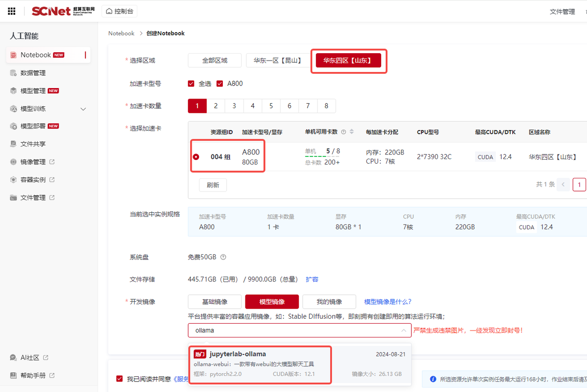The width and height of the screenshot is (587, 392).
Task: Open the apps grid launcher icon
Action: click(12, 11)
